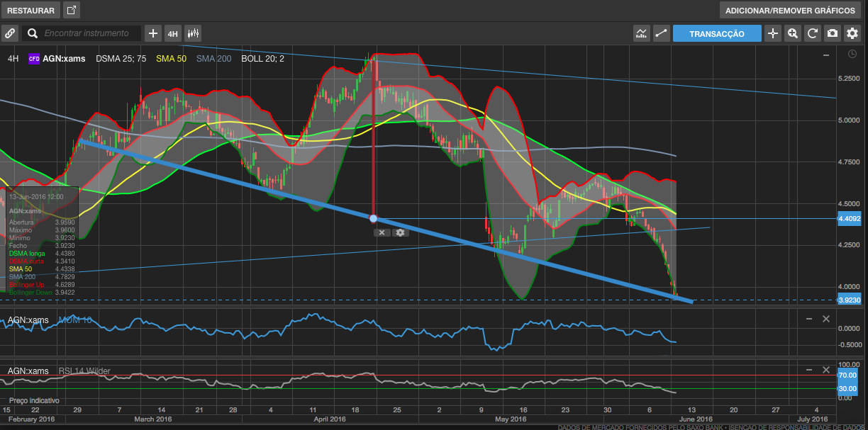Screen dimensions: 868x430
Task: Open the 4H time period selector
Action: (173, 33)
